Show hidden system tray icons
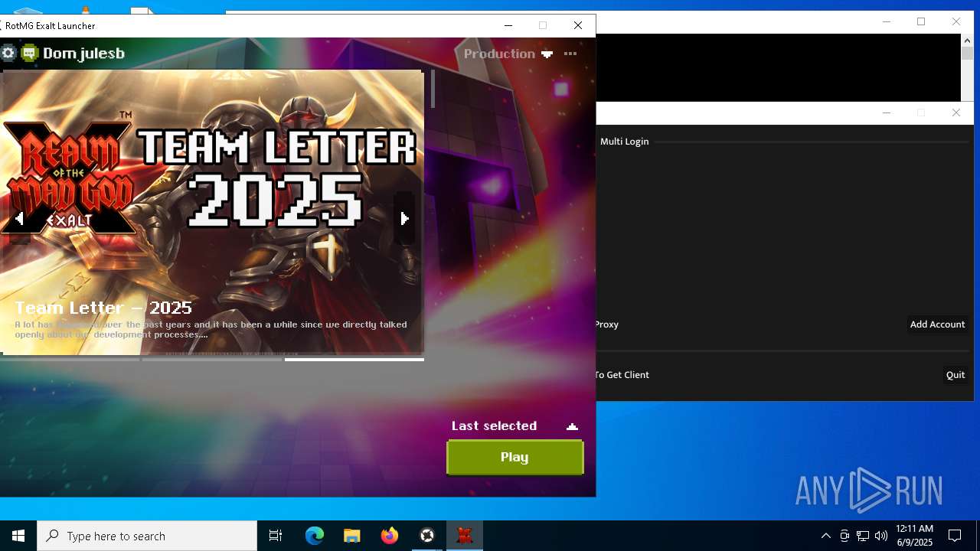980x551 pixels. [x=825, y=536]
